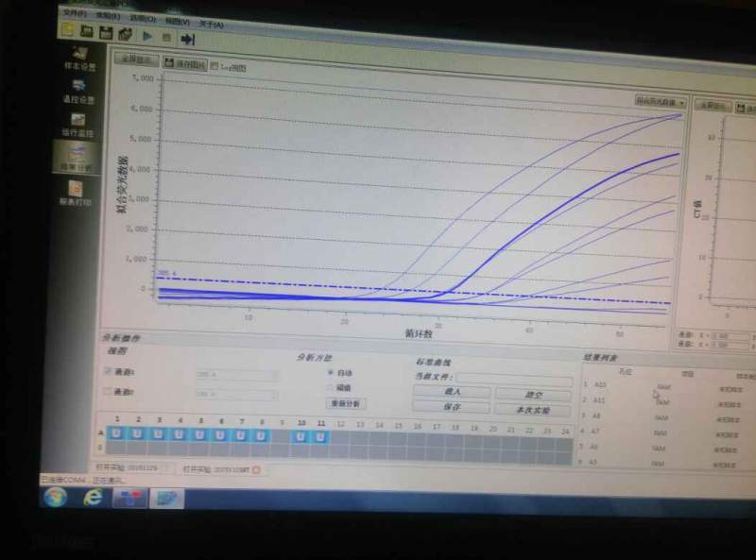This screenshot has width=756, height=560.
Task: Open the 运行监控 sidebar panel
Action: 77,125
